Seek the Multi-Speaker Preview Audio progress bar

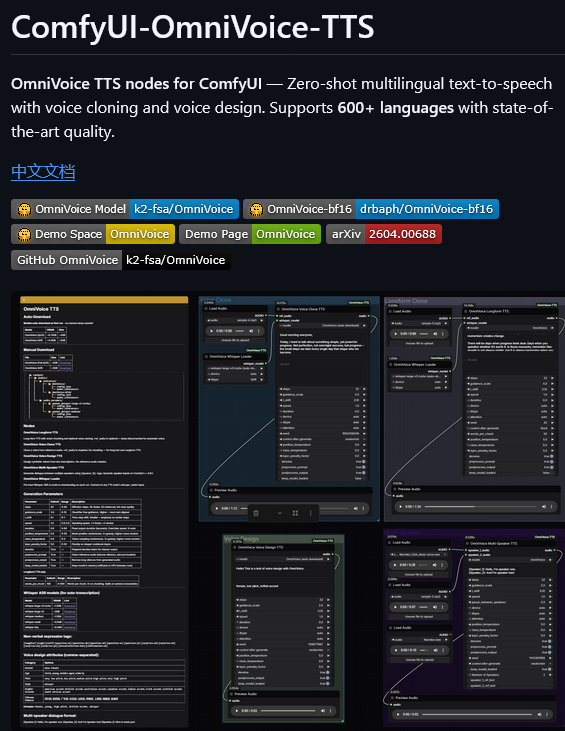pyautogui.click(x=476, y=714)
